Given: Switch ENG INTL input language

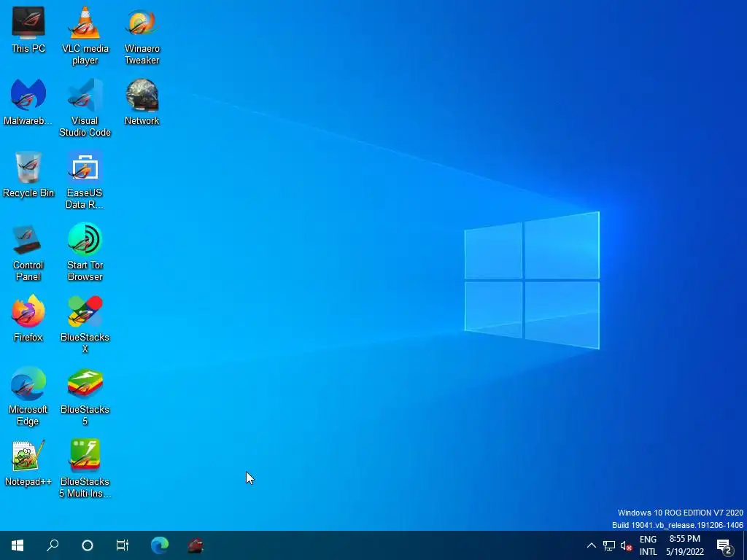Looking at the screenshot, I should [x=648, y=545].
